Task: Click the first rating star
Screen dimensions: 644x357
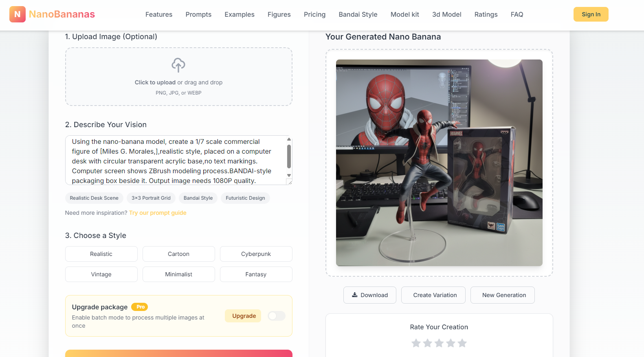Action: [416, 343]
